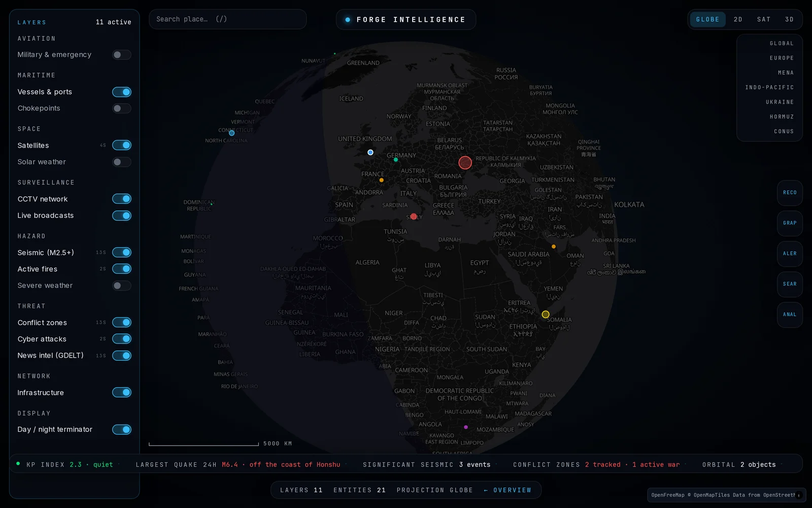Jump to the UKRAINE region preset
Image resolution: width=812 pixels, height=508 pixels.
click(x=780, y=103)
